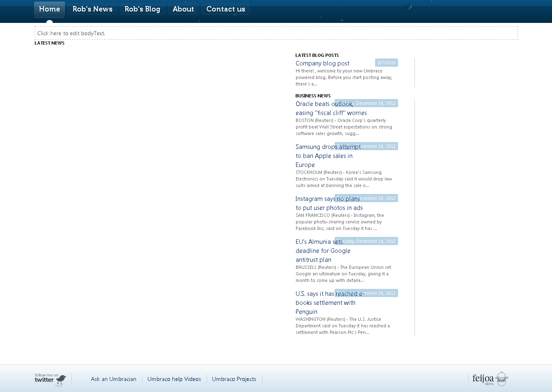Click the 'Hi there!' blog post excerpt
The width and height of the screenshot is (552, 392).
click(344, 77)
